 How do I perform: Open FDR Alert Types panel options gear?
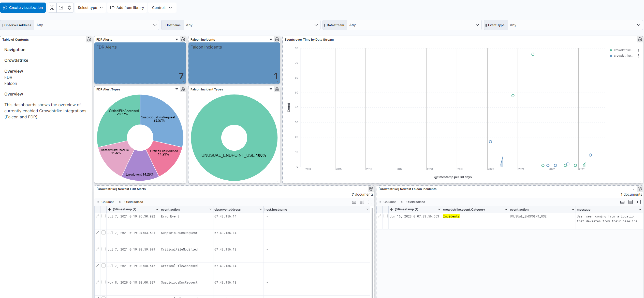[183, 89]
